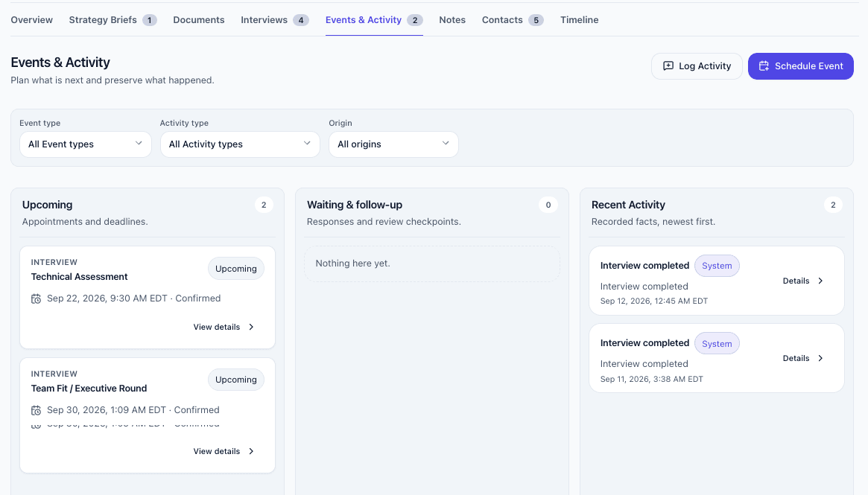Screen dimensions: 868x495
Task: Click arrow next to Technical Assessment View details
Action: [251, 327]
